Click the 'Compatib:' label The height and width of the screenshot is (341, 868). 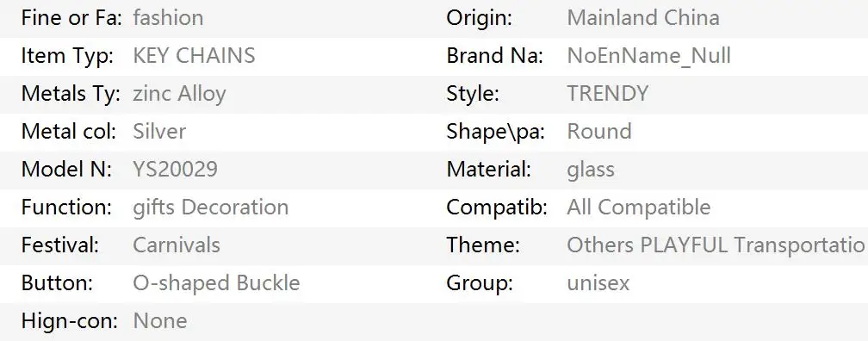click(497, 207)
